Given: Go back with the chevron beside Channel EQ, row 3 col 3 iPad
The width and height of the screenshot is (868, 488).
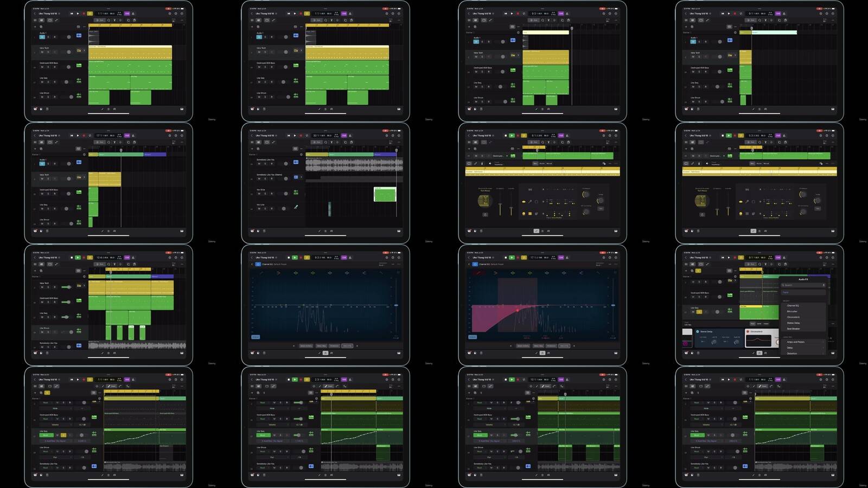Looking at the screenshot, I should pos(469,264).
